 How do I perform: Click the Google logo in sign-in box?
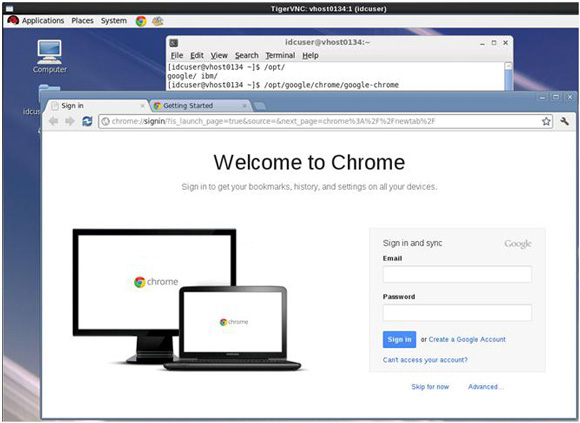(x=518, y=244)
